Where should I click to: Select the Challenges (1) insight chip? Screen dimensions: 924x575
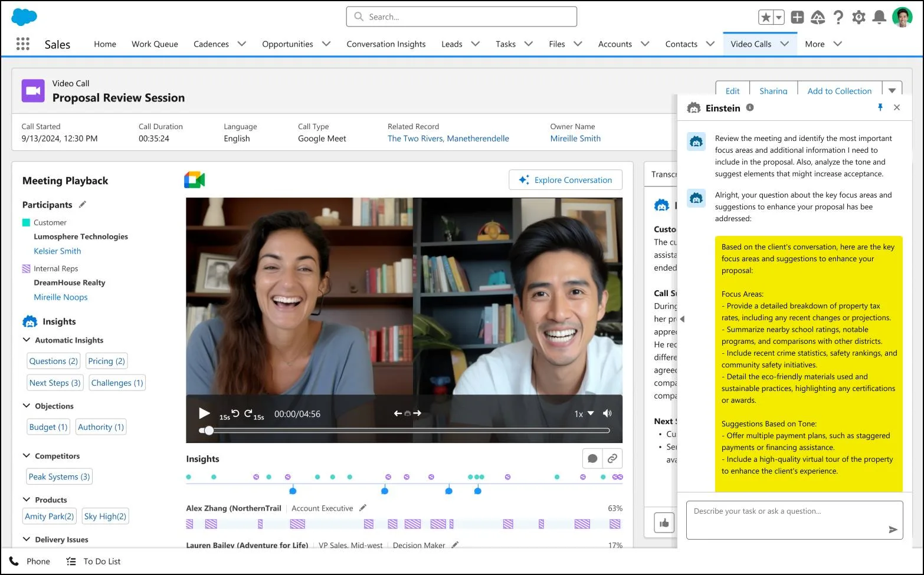(x=117, y=383)
